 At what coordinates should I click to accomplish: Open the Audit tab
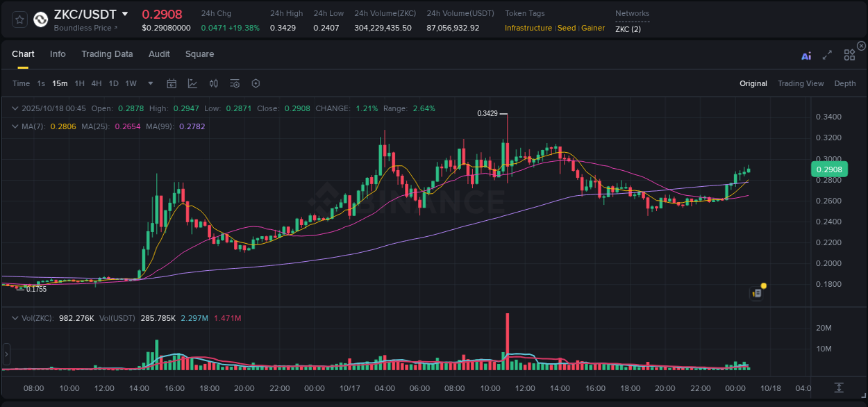pyautogui.click(x=159, y=54)
